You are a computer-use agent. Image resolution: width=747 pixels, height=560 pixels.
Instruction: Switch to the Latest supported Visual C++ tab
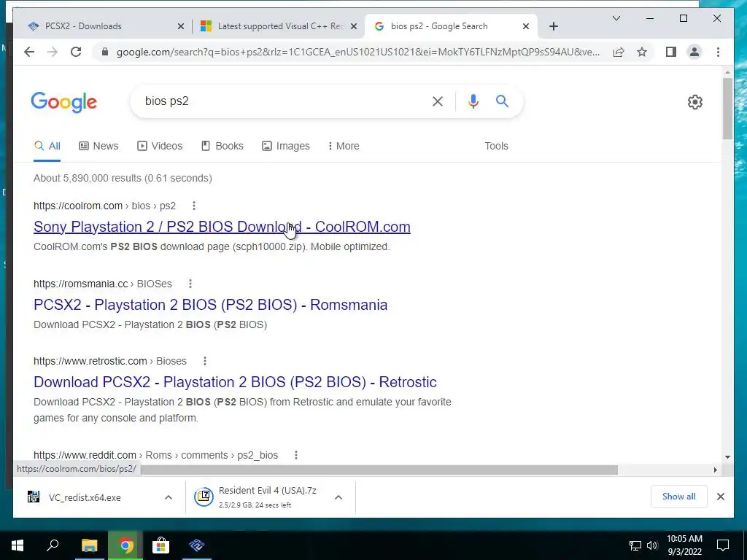click(x=279, y=26)
